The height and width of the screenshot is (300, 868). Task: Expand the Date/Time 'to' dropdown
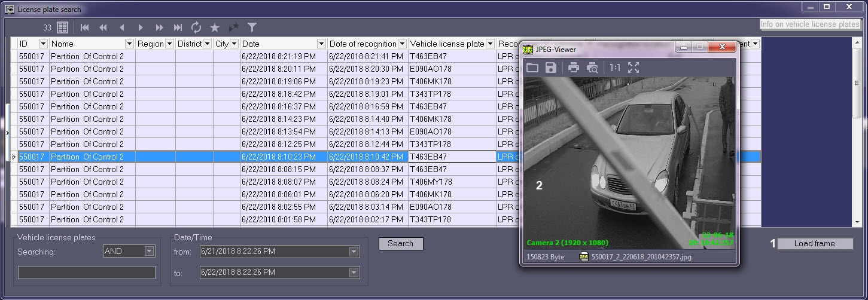click(x=354, y=273)
